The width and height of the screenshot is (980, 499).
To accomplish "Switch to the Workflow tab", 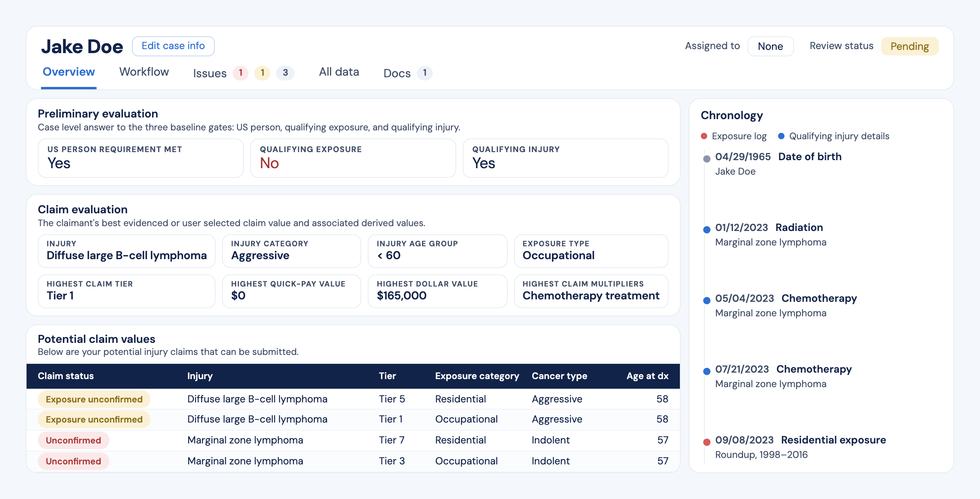I will (144, 72).
